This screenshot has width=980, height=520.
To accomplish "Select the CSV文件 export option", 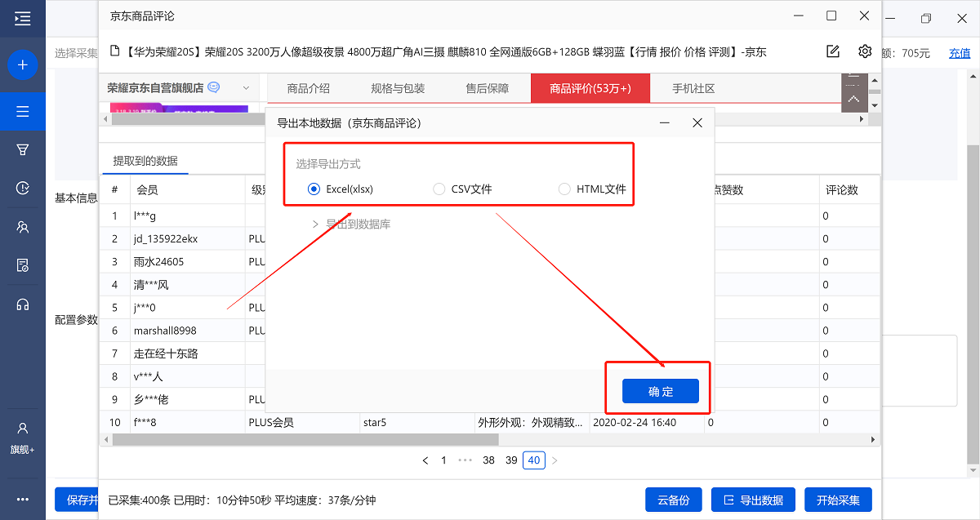I will (x=463, y=189).
